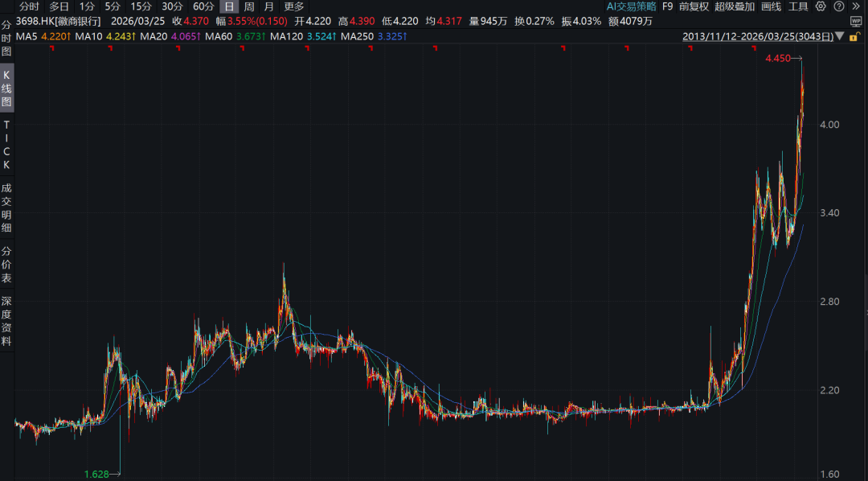Switch to 分时 period tab

(30, 6)
